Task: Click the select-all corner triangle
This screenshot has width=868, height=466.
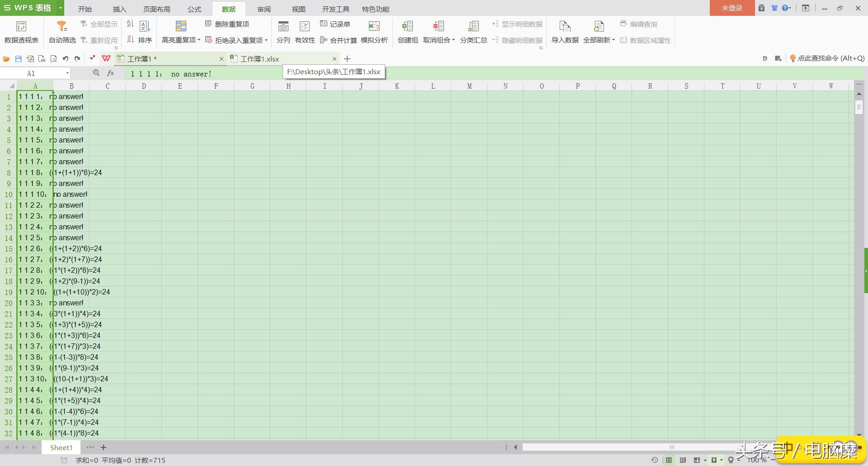Action: pyautogui.click(x=11, y=86)
